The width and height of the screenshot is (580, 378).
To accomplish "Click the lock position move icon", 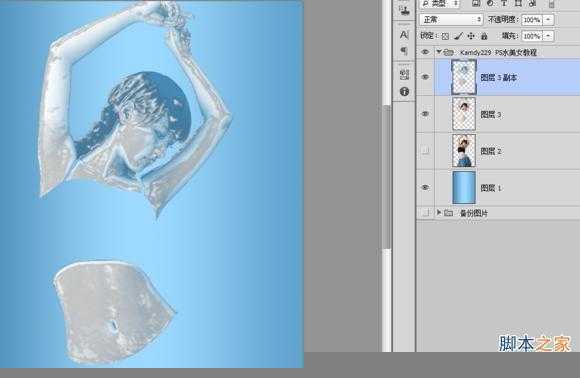I will tap(471, 36).
